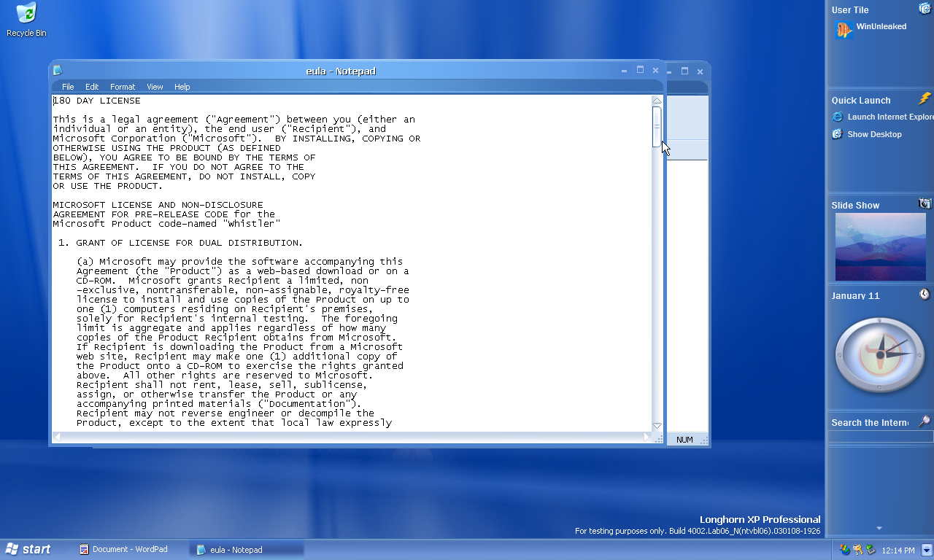Click the NUM indicator in the WordPad status bar

click(x=684, y=440)
